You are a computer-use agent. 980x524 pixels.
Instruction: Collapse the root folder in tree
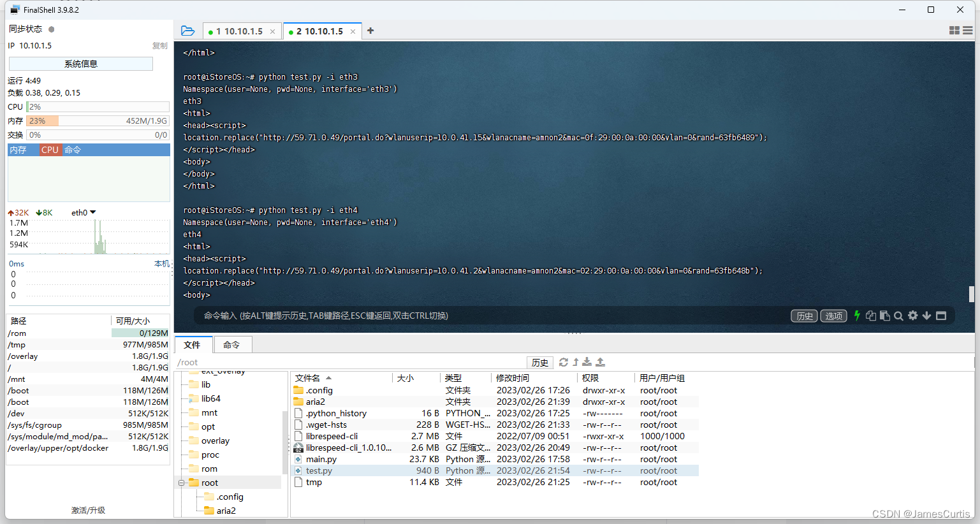[181, 483]
